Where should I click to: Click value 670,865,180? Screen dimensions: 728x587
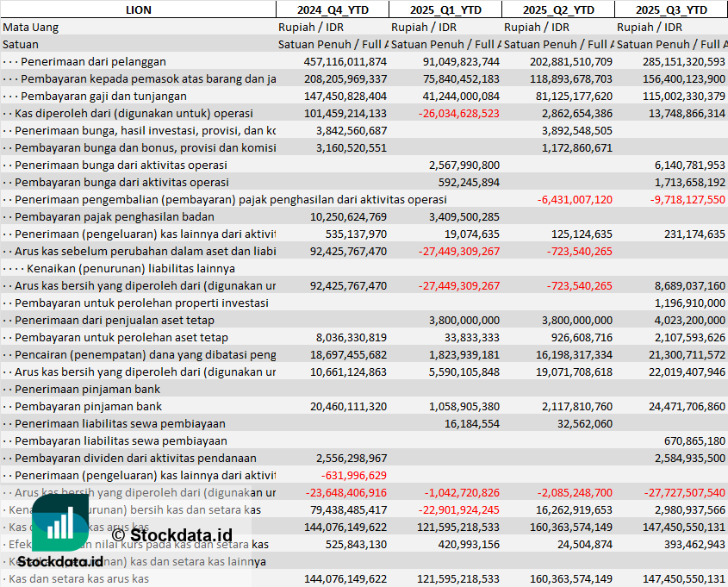(x=694, y=440)
